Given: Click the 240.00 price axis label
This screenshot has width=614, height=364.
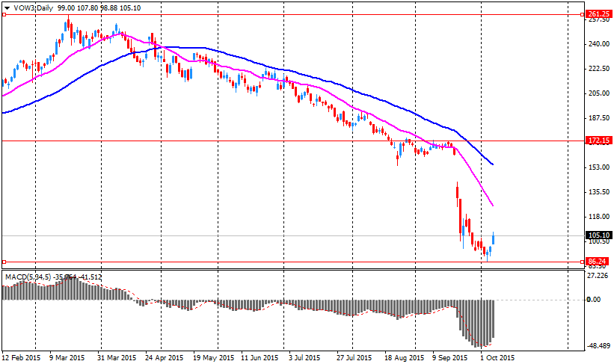Looking at the screenshot, I should [599, 44].
